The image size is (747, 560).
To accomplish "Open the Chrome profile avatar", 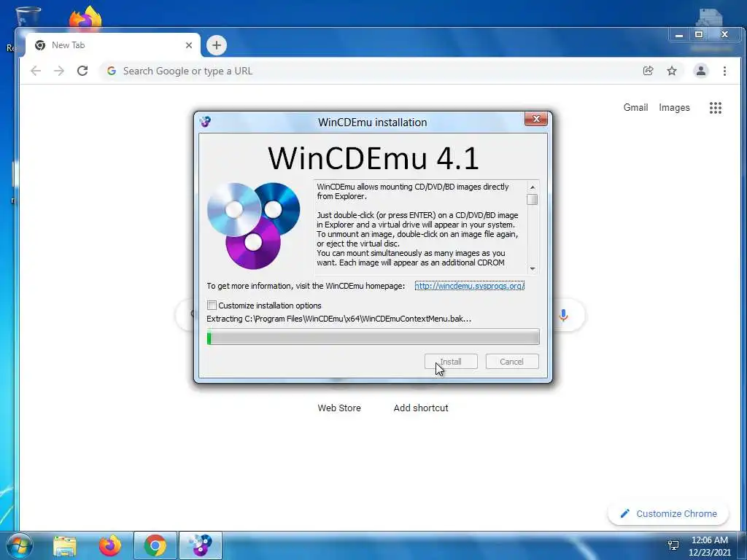I will click(x=701, y=71).
